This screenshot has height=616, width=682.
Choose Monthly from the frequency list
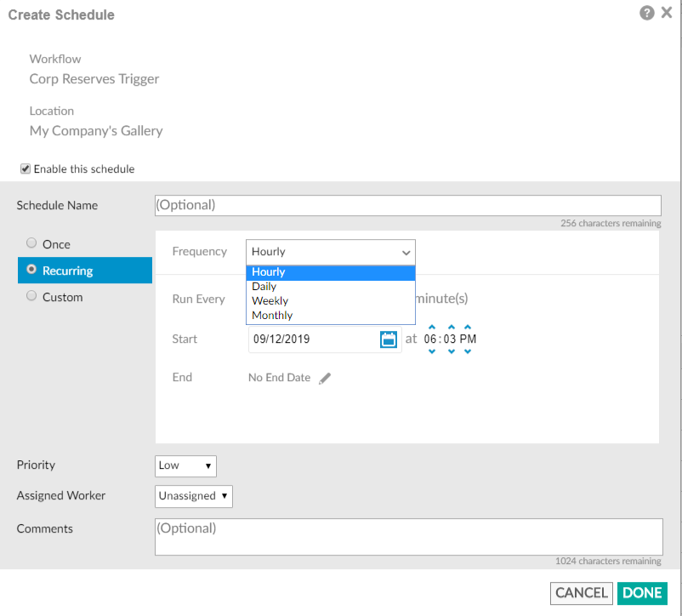click(x=331, y=316)
